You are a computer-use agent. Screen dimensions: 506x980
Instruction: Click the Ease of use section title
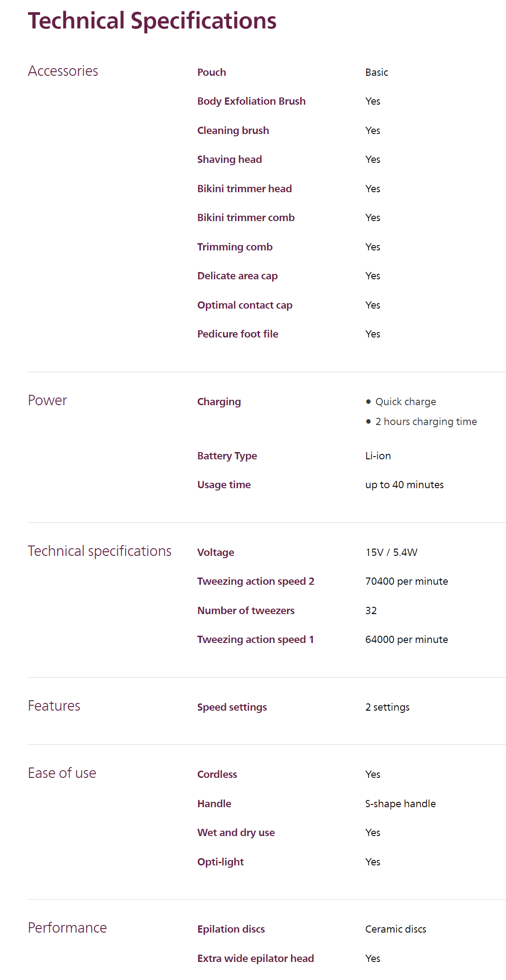pos(62,773)
